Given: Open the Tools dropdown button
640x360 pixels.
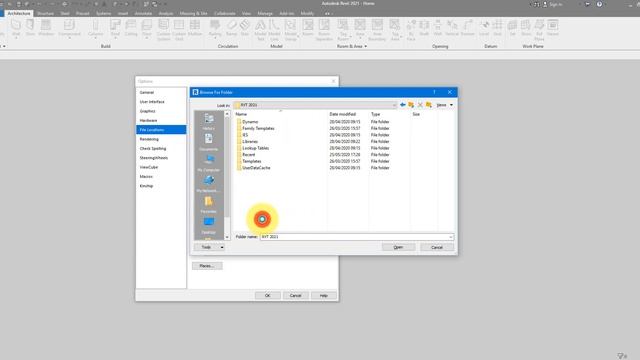Looking at the screenshot, I should pos(209,247).
